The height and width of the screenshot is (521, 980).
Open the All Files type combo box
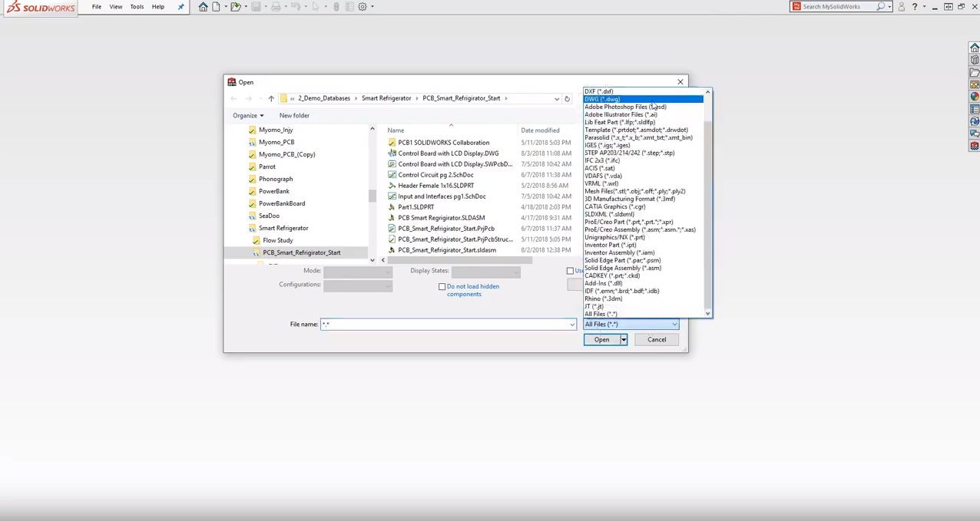[x=631, y=325]
